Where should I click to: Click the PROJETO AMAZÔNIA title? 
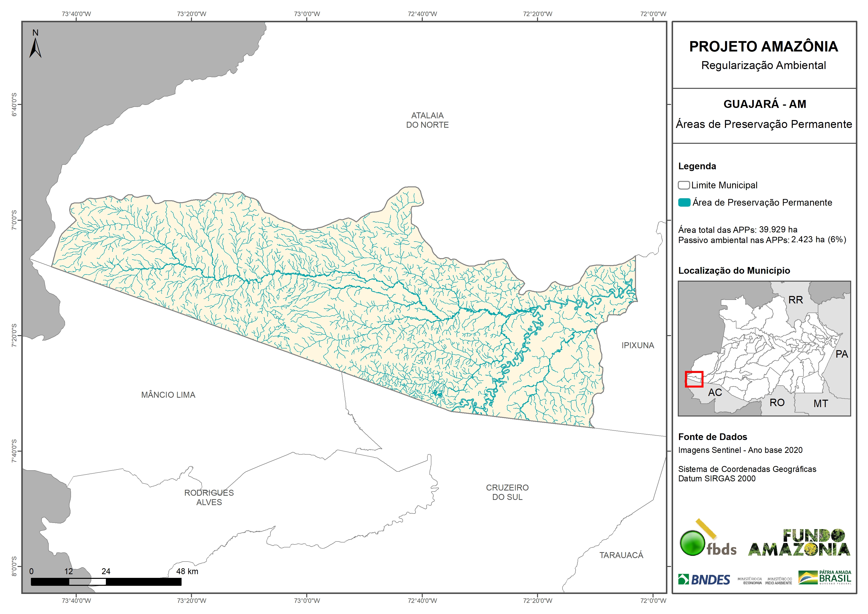(763, 47)
